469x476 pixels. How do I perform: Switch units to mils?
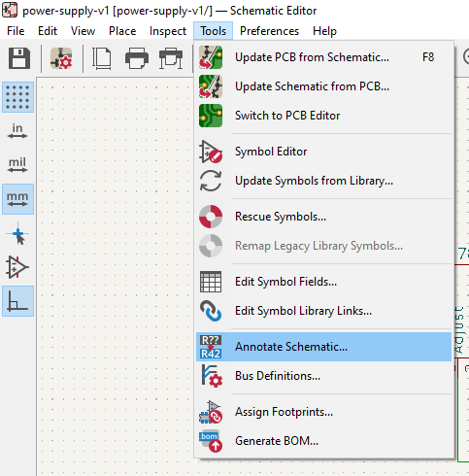point(17,165)
